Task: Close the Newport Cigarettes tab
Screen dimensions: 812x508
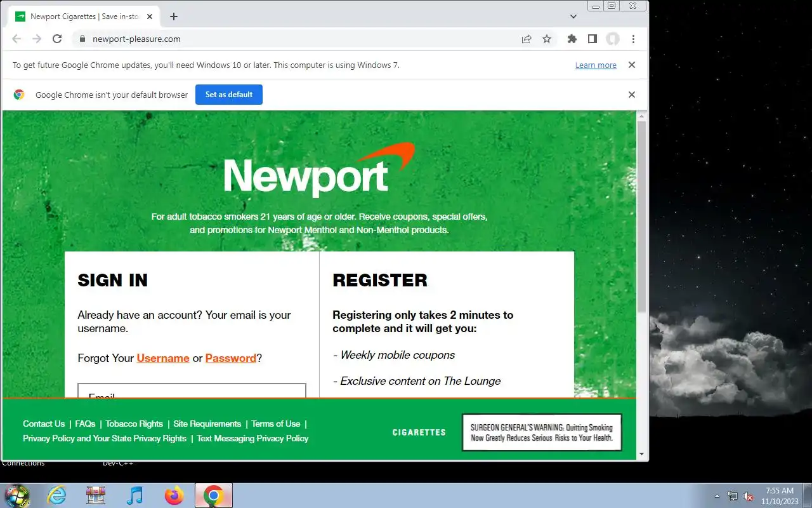Action: pos(150,17)
